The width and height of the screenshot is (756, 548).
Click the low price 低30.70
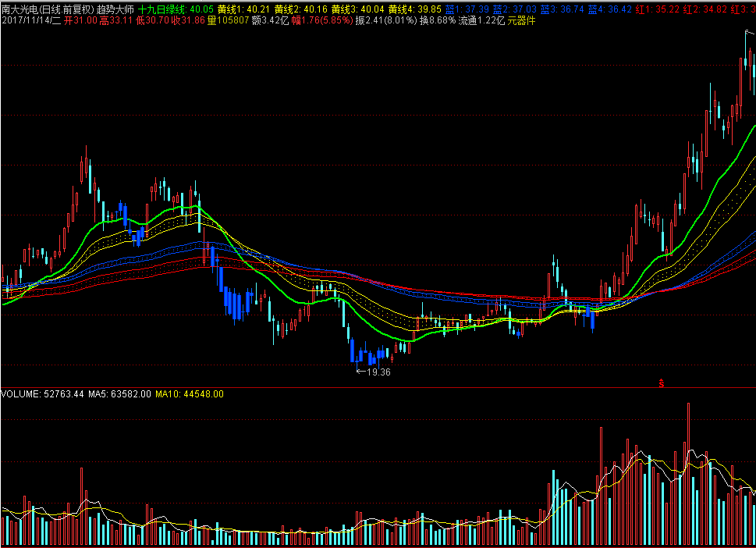[152, 21]
